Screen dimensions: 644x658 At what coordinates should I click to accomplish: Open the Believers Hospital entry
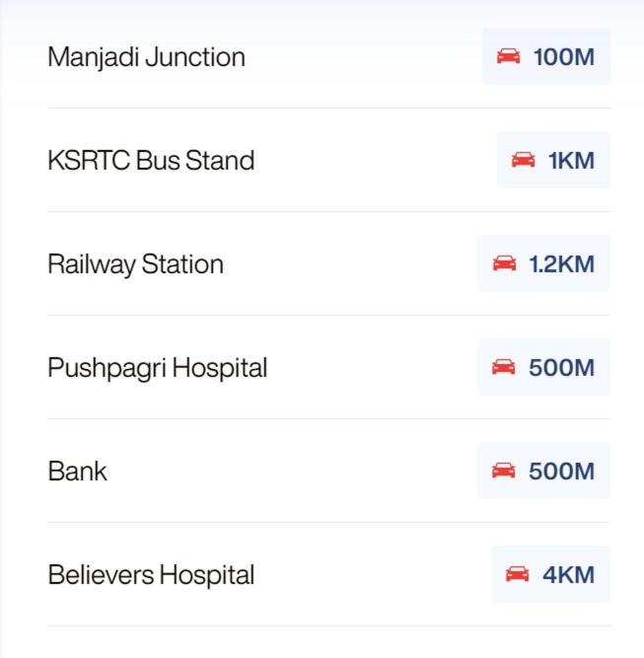tap(151, 575)
